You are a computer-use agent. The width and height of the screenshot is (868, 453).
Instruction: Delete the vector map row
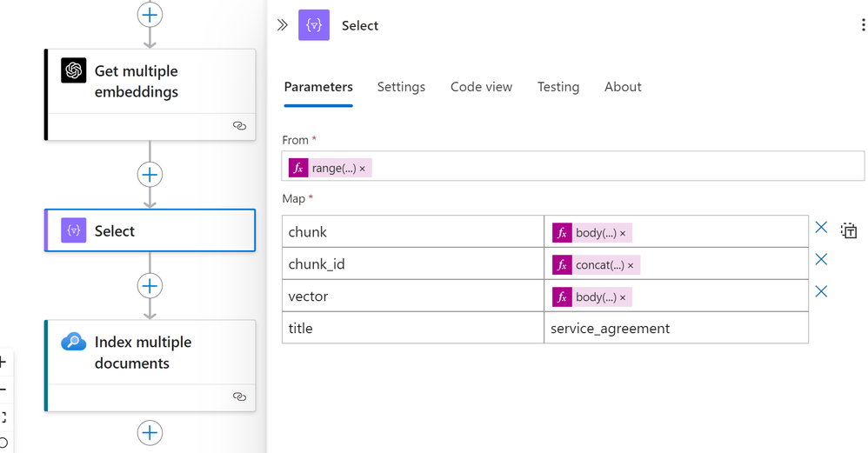coord(821,291)
